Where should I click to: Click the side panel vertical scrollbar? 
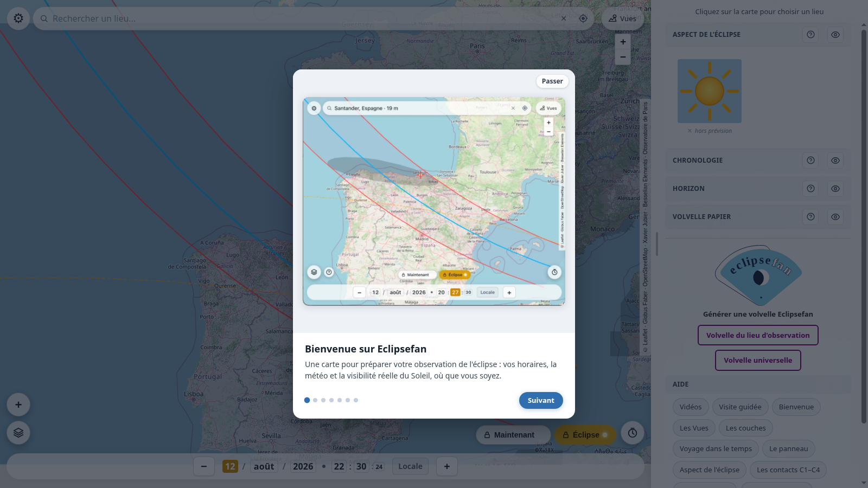tap(864, 227)
